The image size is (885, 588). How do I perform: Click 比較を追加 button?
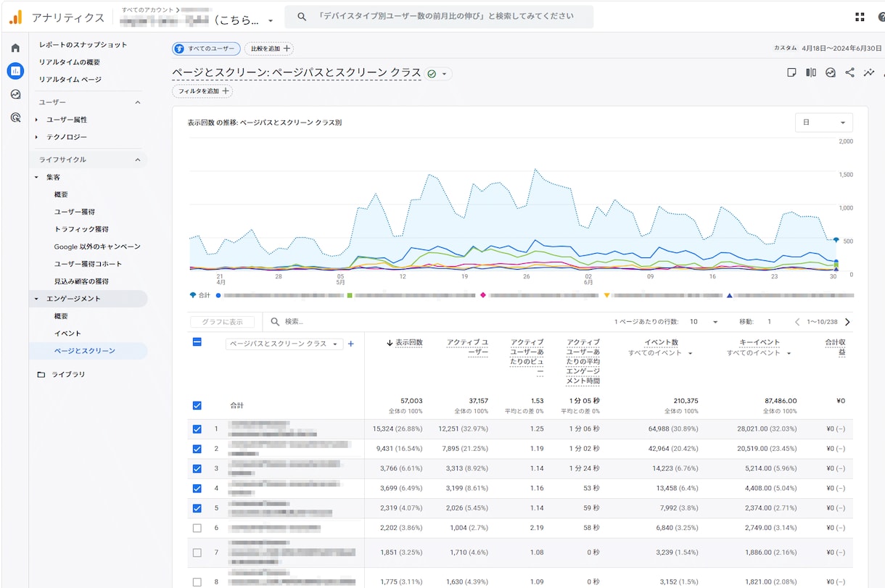coord(269,49)
